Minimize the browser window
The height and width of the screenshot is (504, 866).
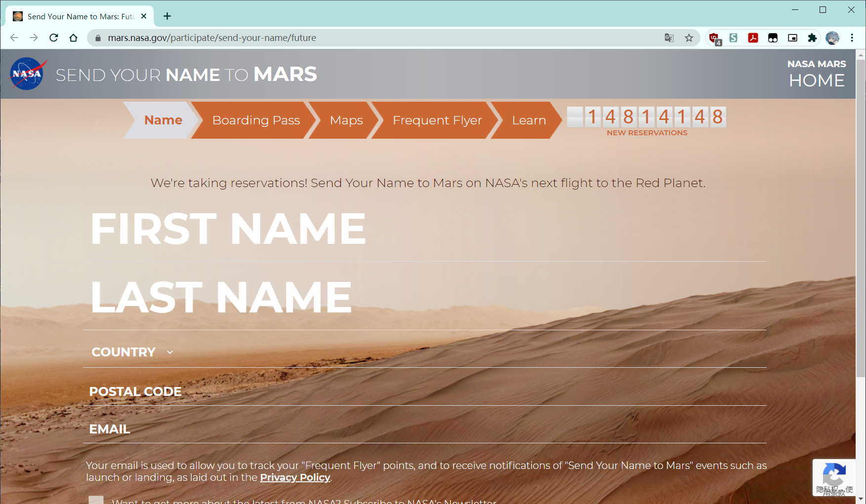point(795,10)
